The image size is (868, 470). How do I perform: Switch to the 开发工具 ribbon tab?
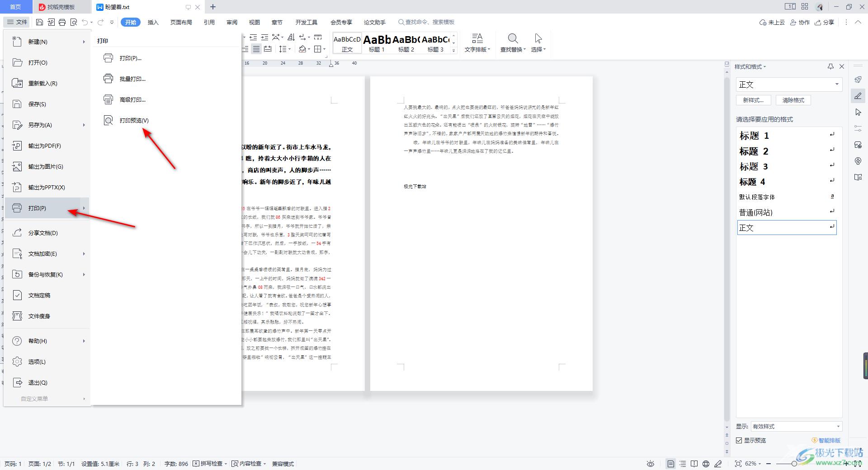[307, 22]
